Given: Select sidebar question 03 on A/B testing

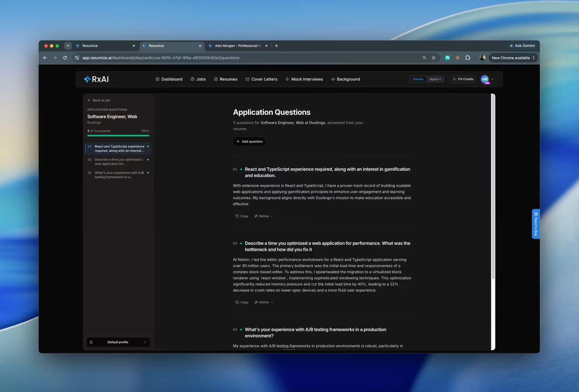Looking at the screenshot, I should point(118,175).
